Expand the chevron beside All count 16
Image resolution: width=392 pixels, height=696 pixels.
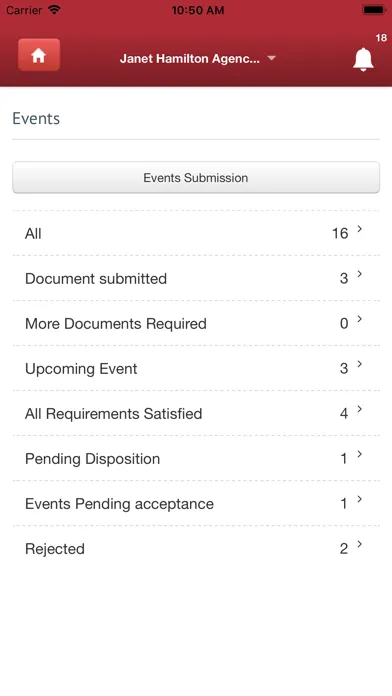360,229
